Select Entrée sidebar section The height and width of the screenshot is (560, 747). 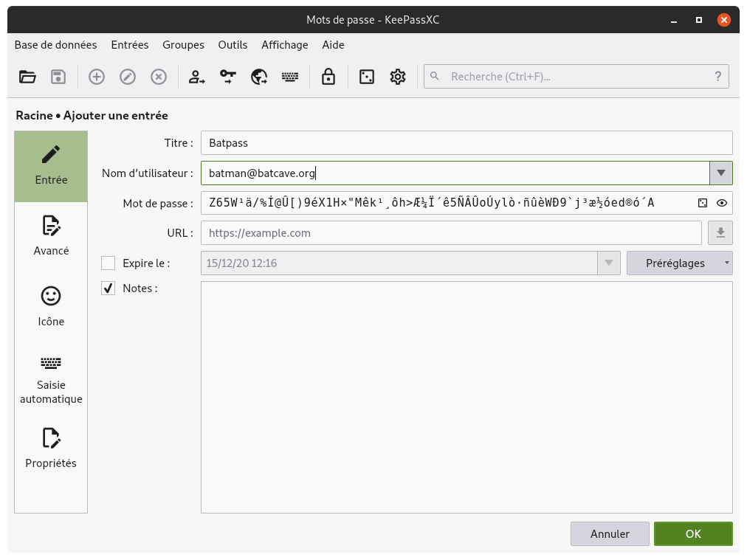[51, 167]
